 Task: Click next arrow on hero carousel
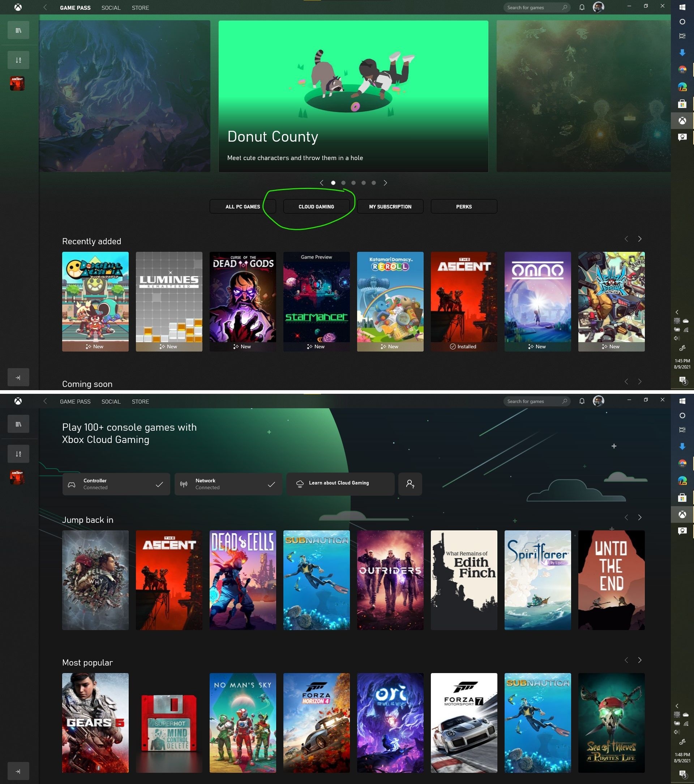click(x=386, y=183)
